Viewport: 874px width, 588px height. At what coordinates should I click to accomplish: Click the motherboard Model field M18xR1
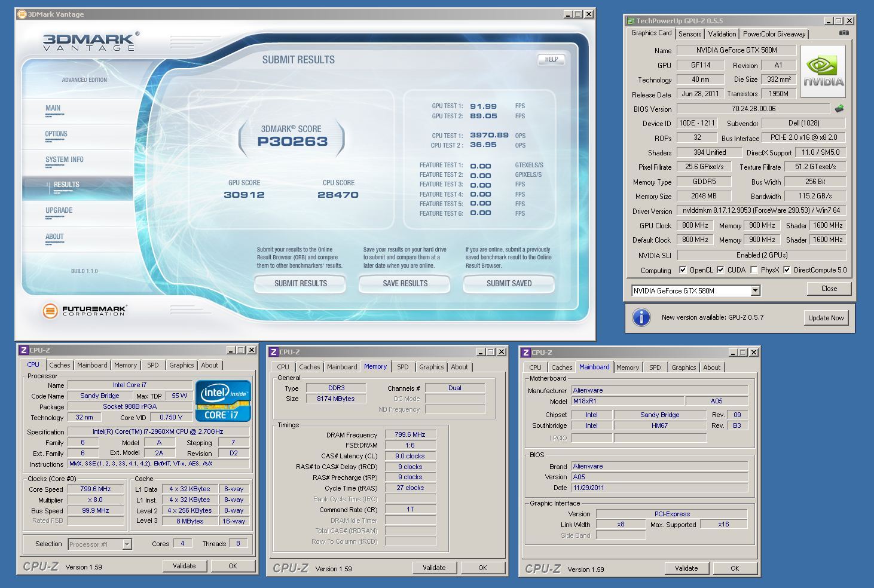[627, 401]
